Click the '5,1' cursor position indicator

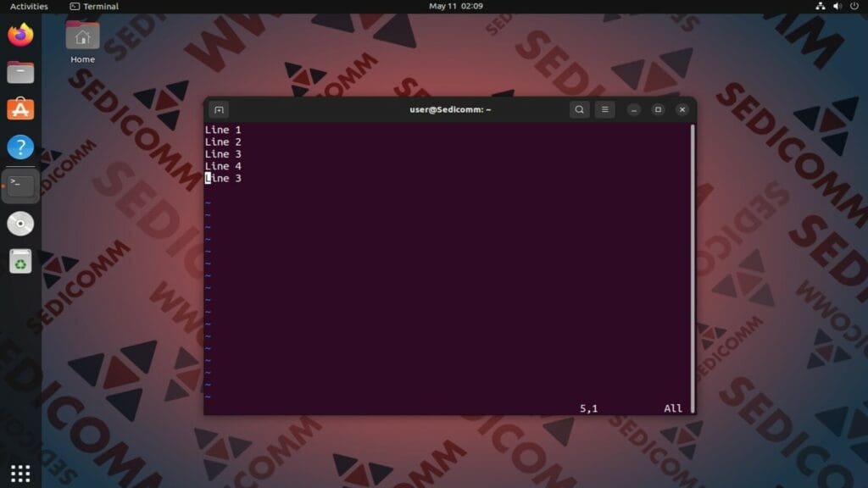[x=588, y=408]
